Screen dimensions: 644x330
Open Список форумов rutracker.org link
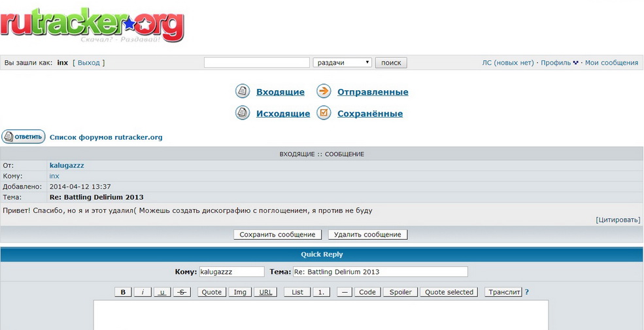pyautogui.click(x=106, y=137)
